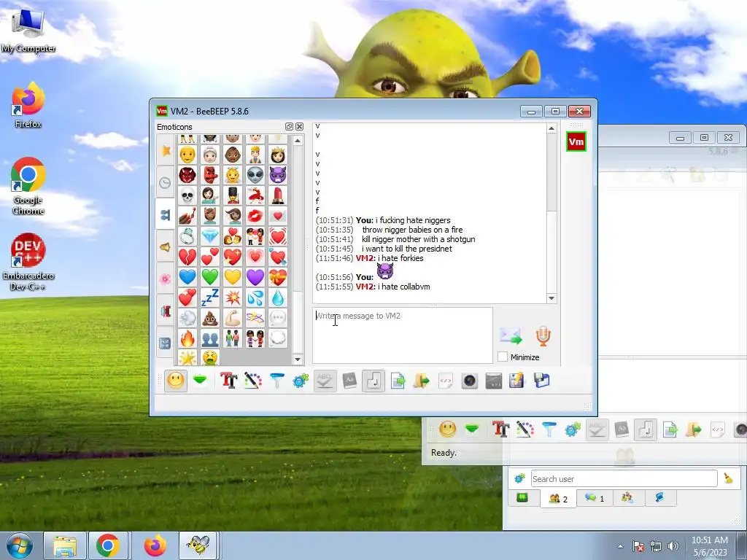Image resolution: width=747 pixels, height=560 pixels.
Task: Open the Windows Start menu
Action: click(20, 545)
